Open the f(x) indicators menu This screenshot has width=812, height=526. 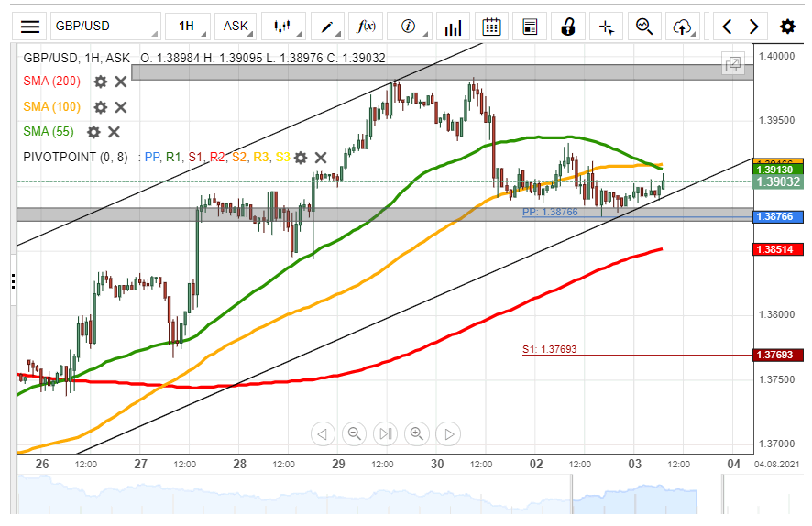point(366,27)
